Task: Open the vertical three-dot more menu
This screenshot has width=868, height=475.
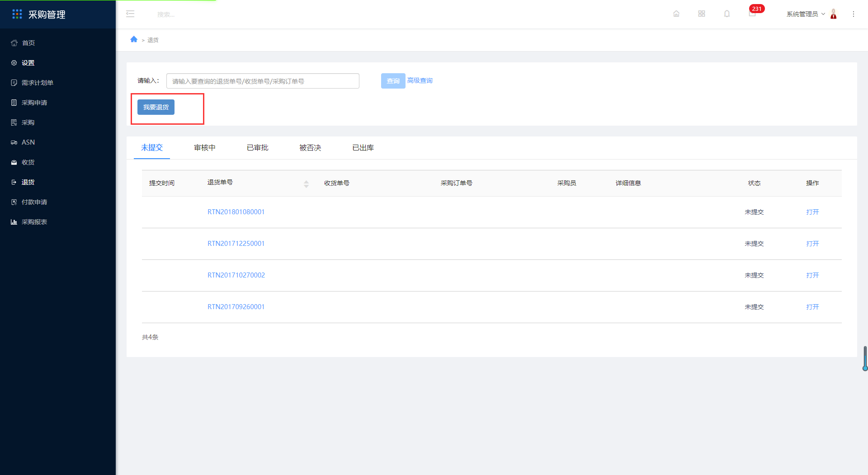Action: click(854, 14)
